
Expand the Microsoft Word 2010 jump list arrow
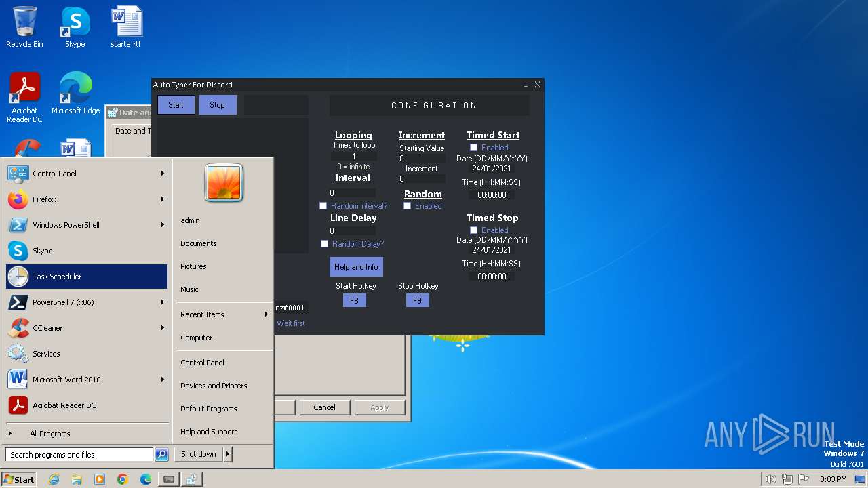tap(163, 380)
